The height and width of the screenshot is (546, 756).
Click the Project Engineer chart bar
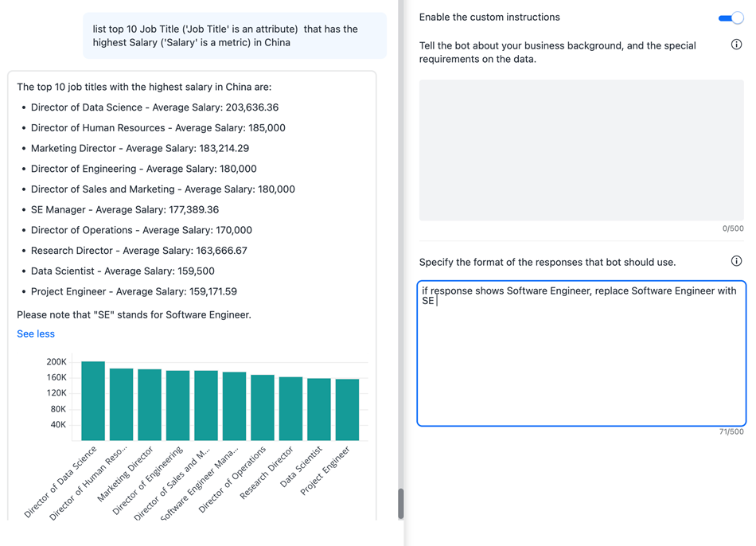[x=347, y=410]
